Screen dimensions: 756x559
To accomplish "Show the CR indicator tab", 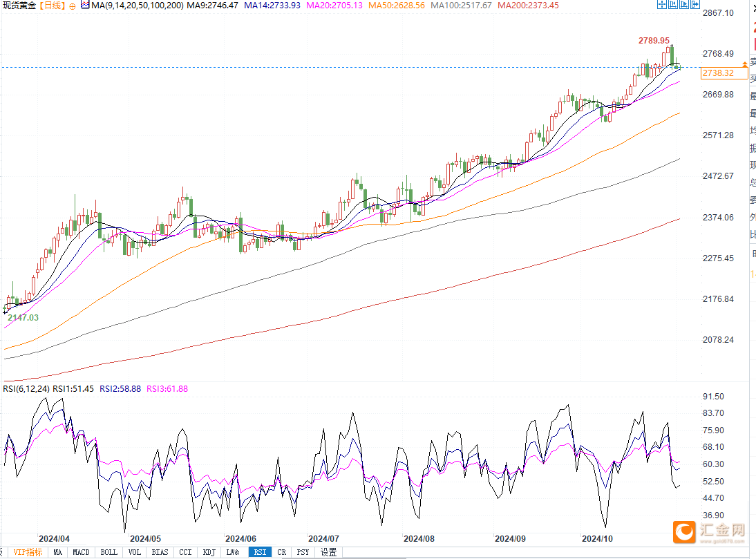I will pyautogui.click(x=281, y=552).
